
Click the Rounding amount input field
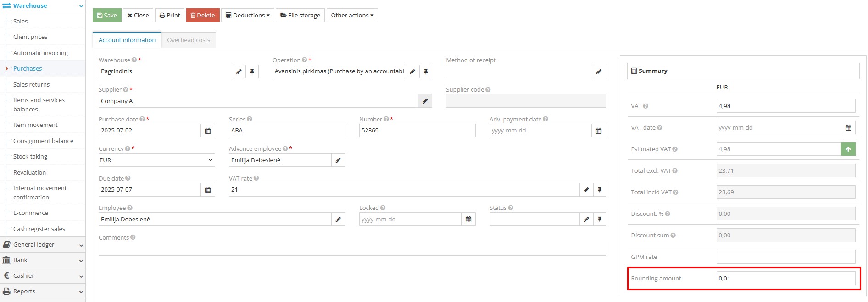click(785, 279)
